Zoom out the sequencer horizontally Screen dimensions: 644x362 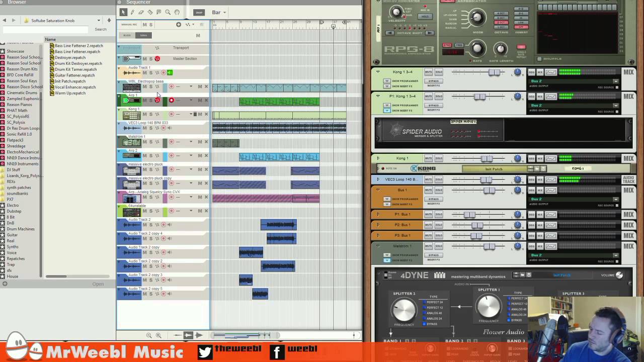point(149,335)
